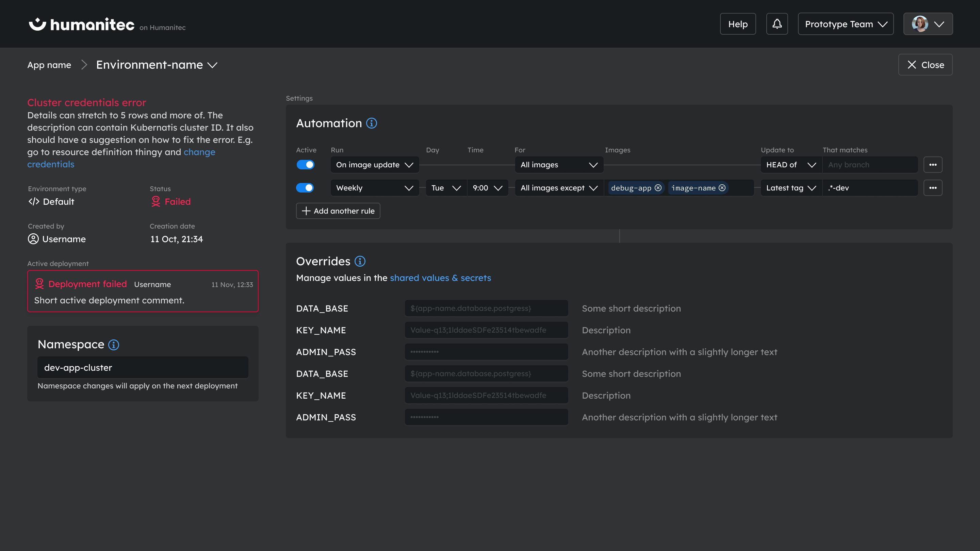Remove the image-name chip
Image resolution: width=980 pixels, height=551 pixels.
722,187
